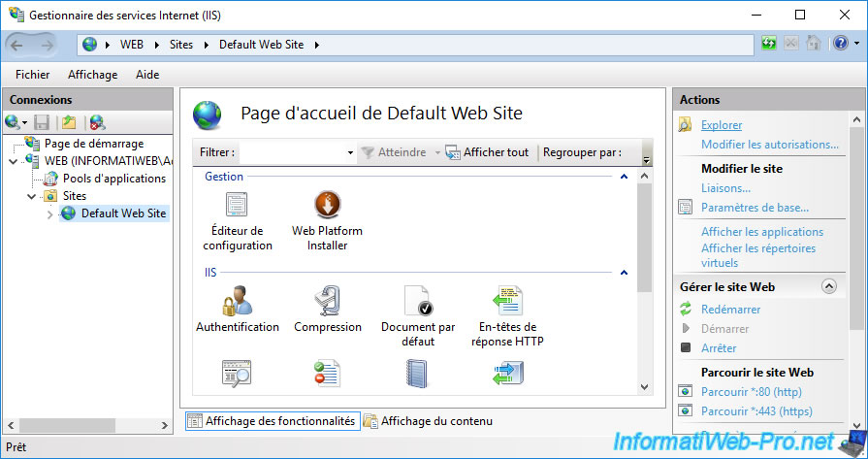Click WEB in the address breadcrumb
The image size is (868, 459).
[132, 45]
